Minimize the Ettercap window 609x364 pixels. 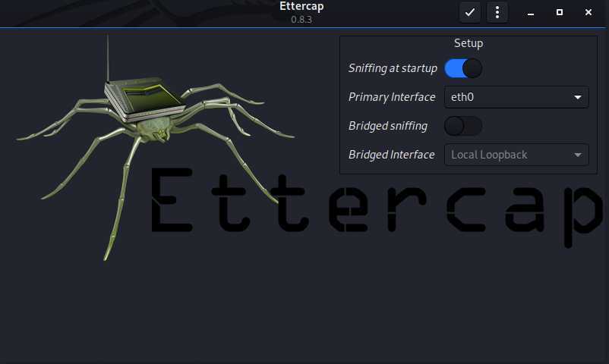click(x=531, y=12)
